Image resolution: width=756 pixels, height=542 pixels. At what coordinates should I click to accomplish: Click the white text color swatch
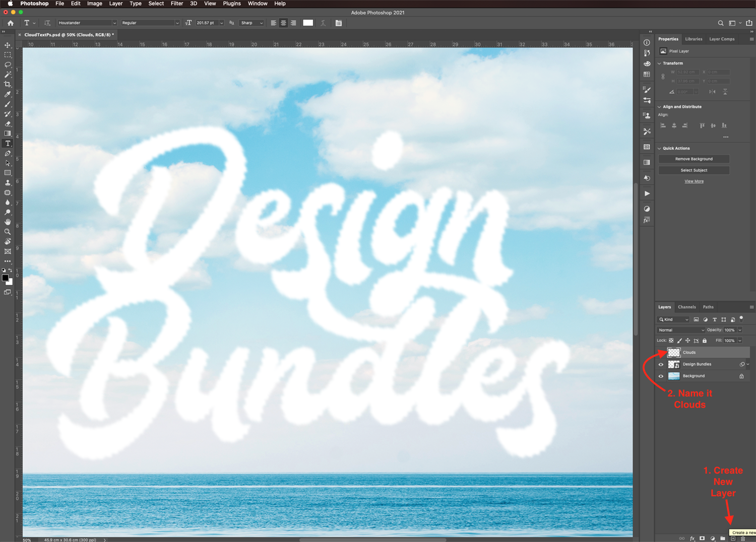[308, 23]
